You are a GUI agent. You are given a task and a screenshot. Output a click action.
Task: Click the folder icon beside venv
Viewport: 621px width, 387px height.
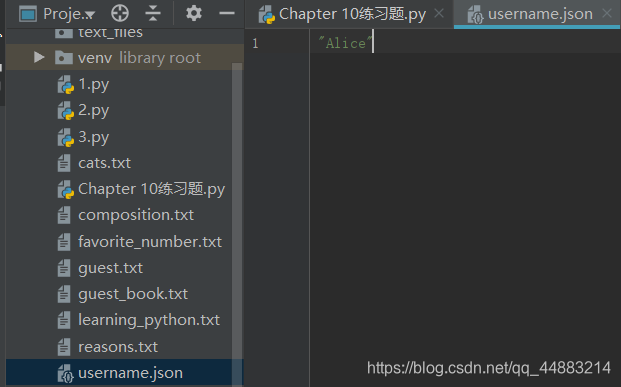coord(63,58)
